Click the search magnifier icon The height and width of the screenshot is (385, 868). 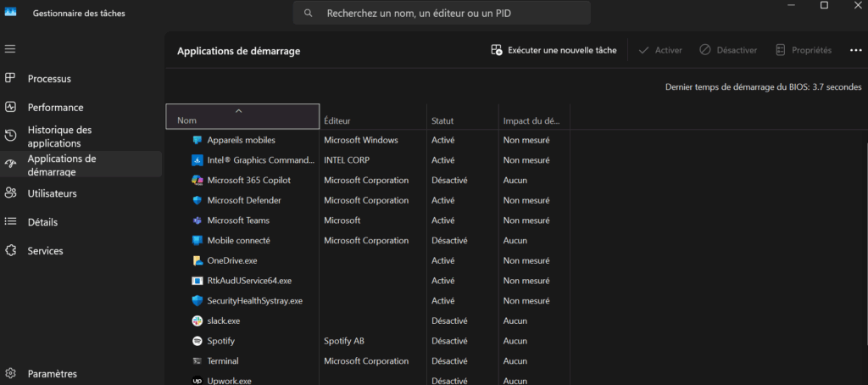click(309, 13)
